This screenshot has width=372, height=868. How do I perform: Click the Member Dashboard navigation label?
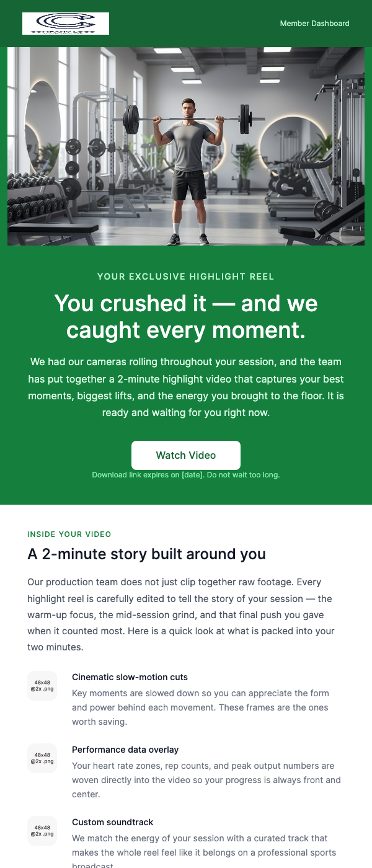pyautogui.click(x=314, y=24)
